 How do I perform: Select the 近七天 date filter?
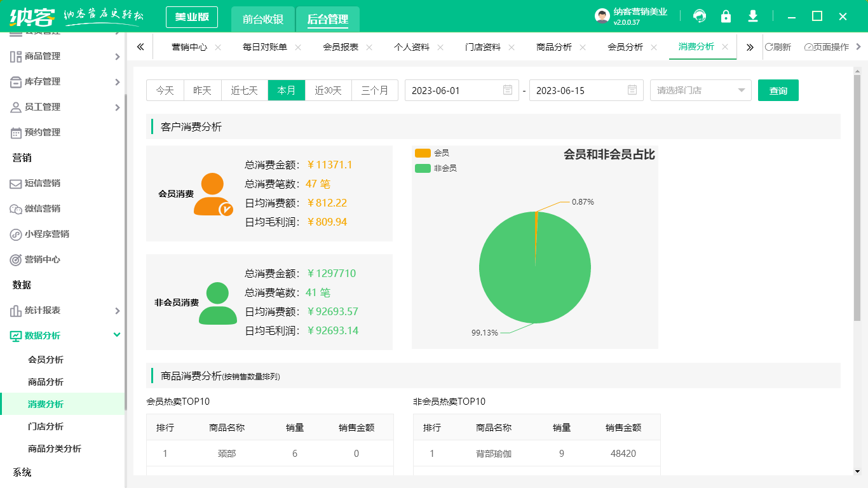point(244,90)
